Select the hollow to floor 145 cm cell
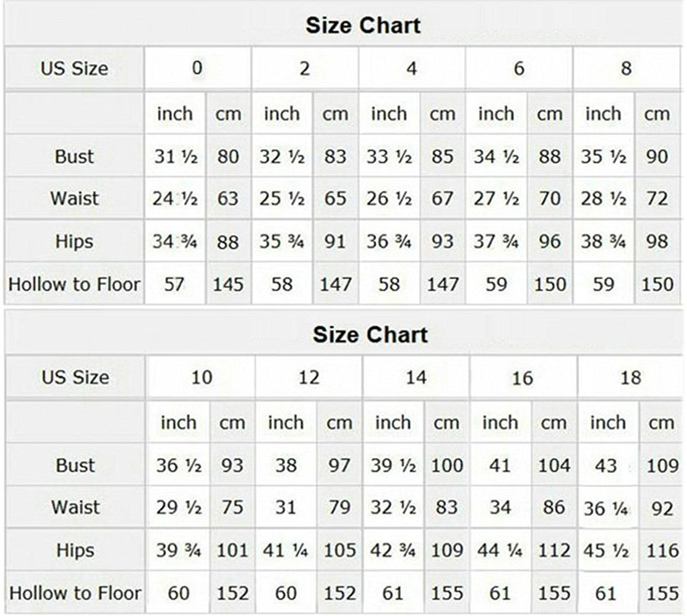The height and width of the screenshot is (616, 687). (x=229, y=285)
